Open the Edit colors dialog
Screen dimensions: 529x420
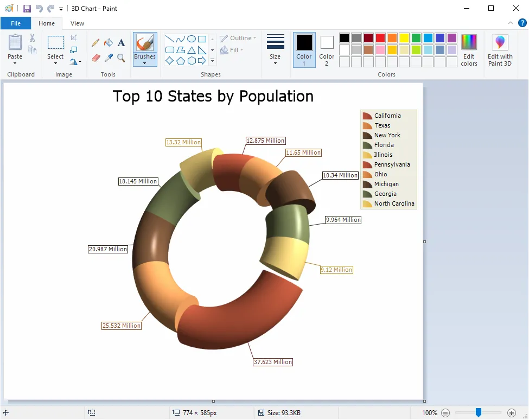[x=469, y=50]
